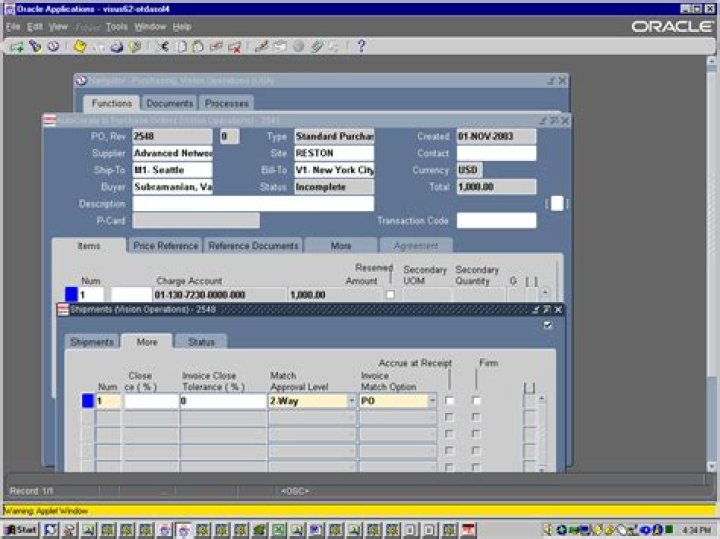Select the Price Reference tab

pyautogui.click(x=165, y=246)
